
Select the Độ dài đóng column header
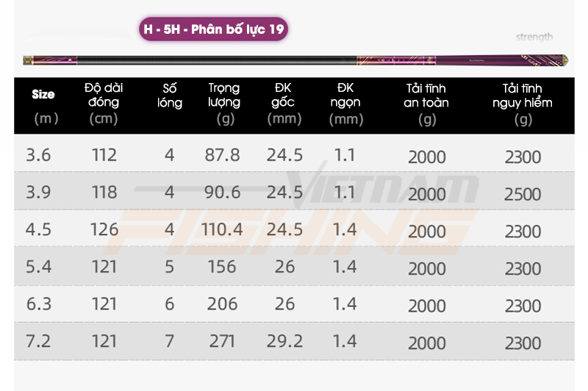click(104, 103)
